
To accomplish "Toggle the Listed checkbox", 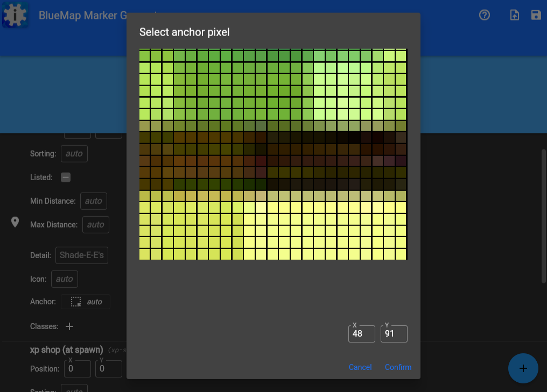I will (x=66, y=177).
